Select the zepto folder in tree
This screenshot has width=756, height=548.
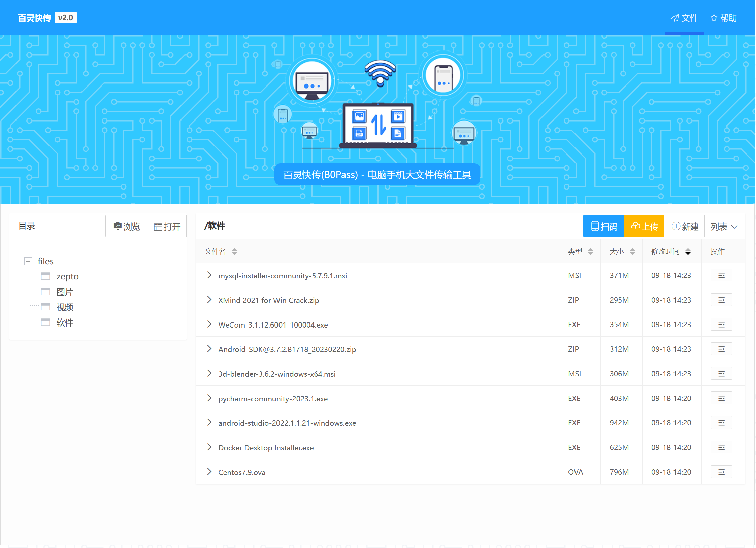(x=67, y=276)
